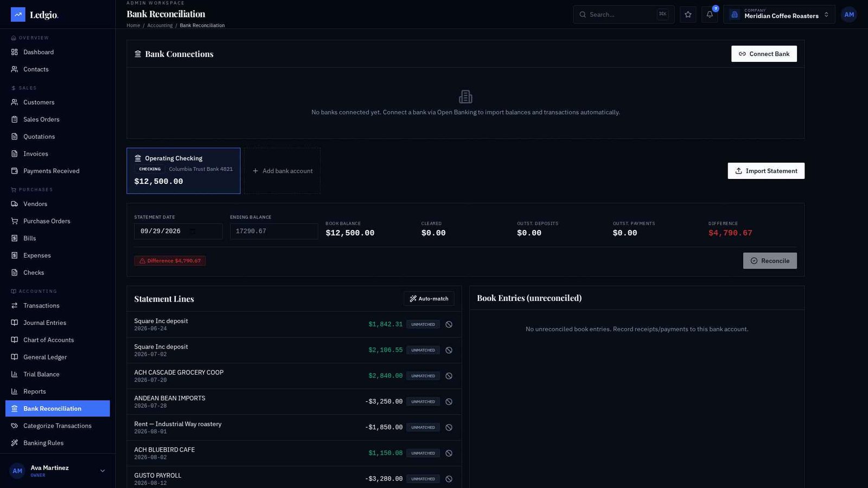Open favorites star icon in header
The height and width of the screenshot is (488, 868).
[x=688, y=15]
